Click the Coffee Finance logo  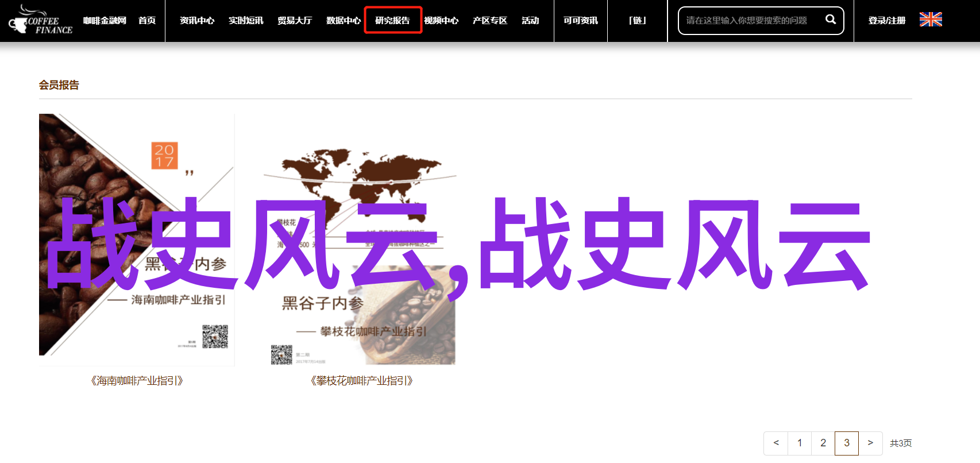pos(40,21)
